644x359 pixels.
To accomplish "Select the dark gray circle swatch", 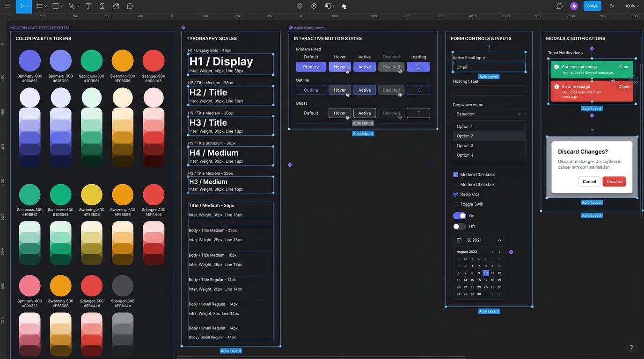I will pos(123,286).
